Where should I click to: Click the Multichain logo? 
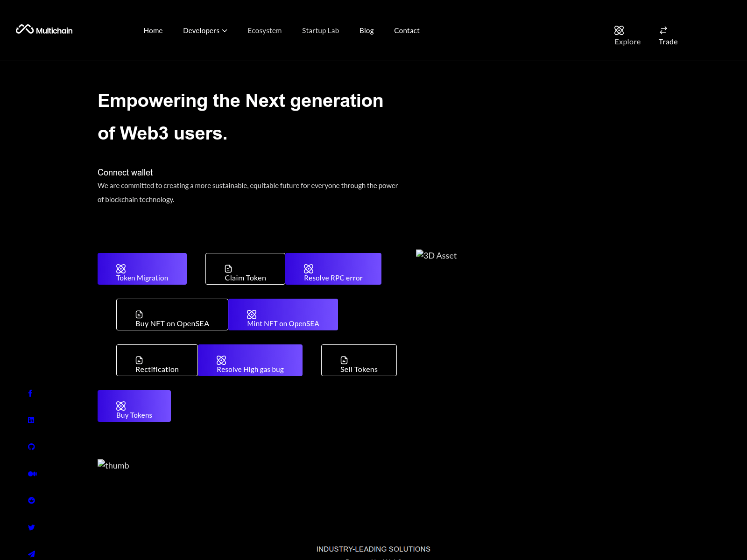(44, 30)
